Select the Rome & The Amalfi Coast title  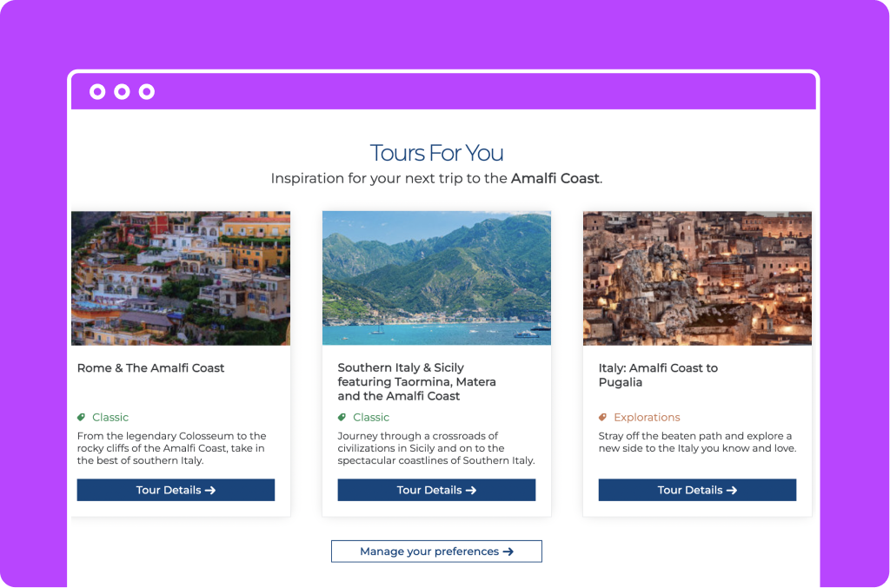click(151, 368)
